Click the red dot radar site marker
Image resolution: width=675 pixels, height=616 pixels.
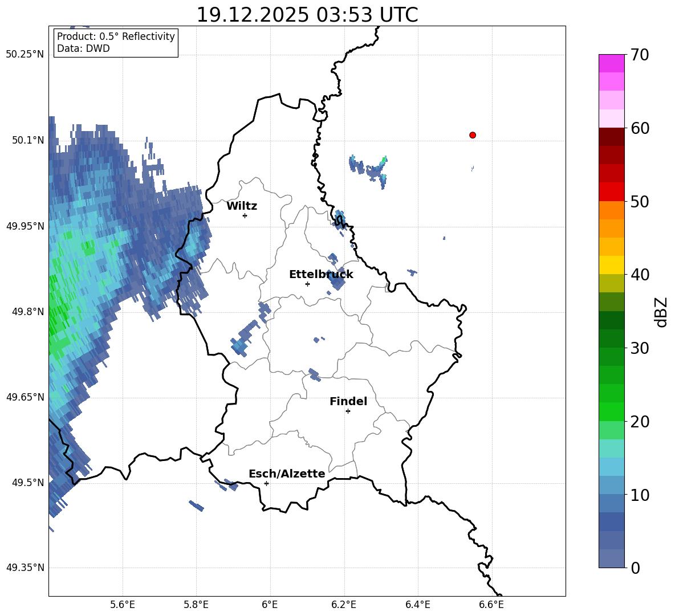473,135
